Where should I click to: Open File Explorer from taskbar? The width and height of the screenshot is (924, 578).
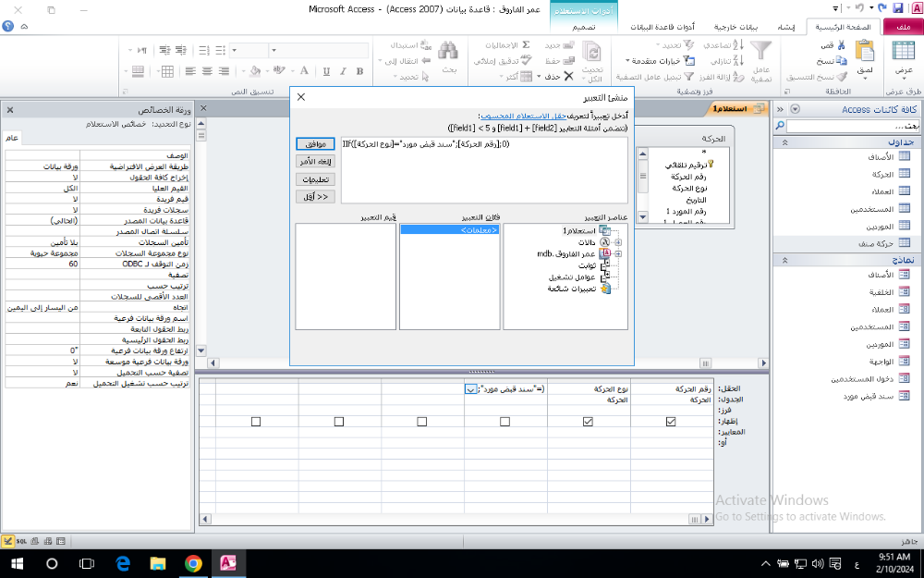coord(157,563)
